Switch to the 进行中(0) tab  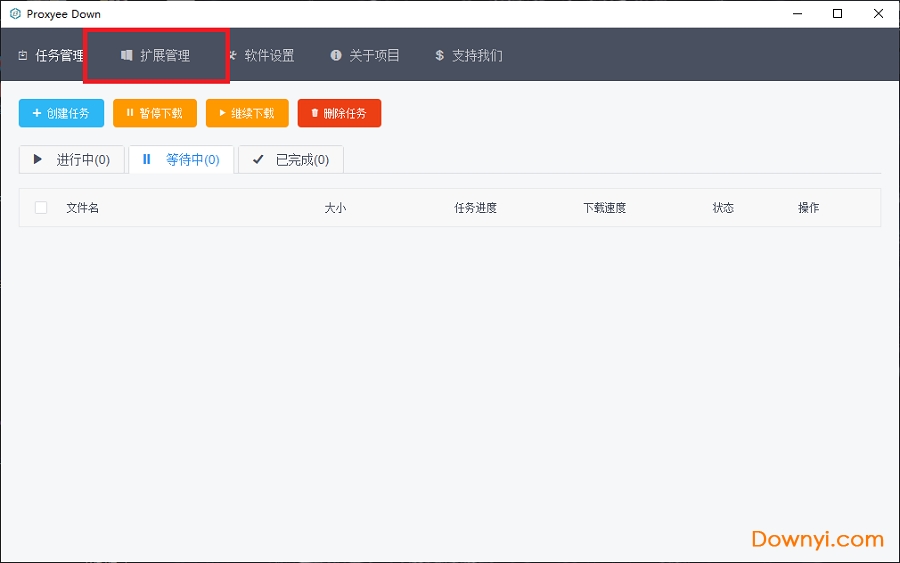point(71,160)
